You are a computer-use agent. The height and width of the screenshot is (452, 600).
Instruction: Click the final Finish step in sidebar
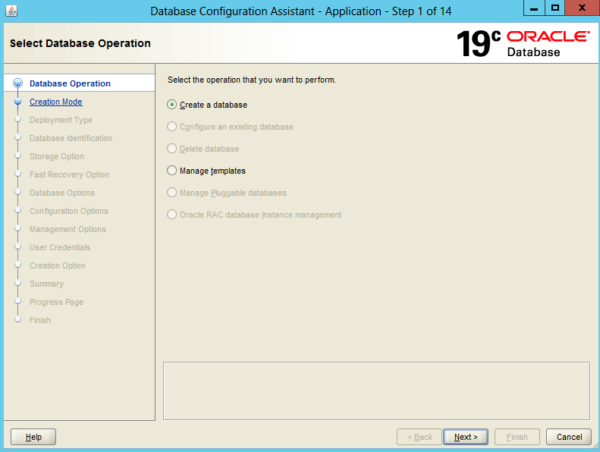[40, 320]
